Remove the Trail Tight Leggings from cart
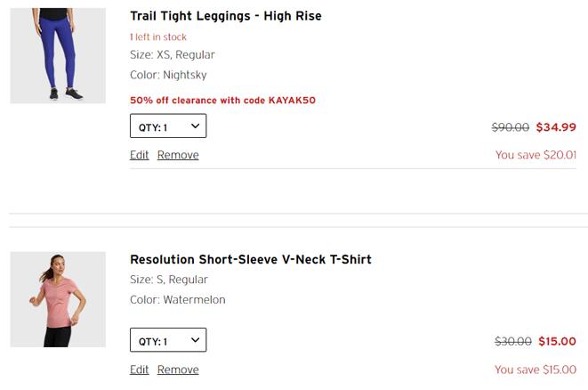588x390 pixels. tap(178, 155)
